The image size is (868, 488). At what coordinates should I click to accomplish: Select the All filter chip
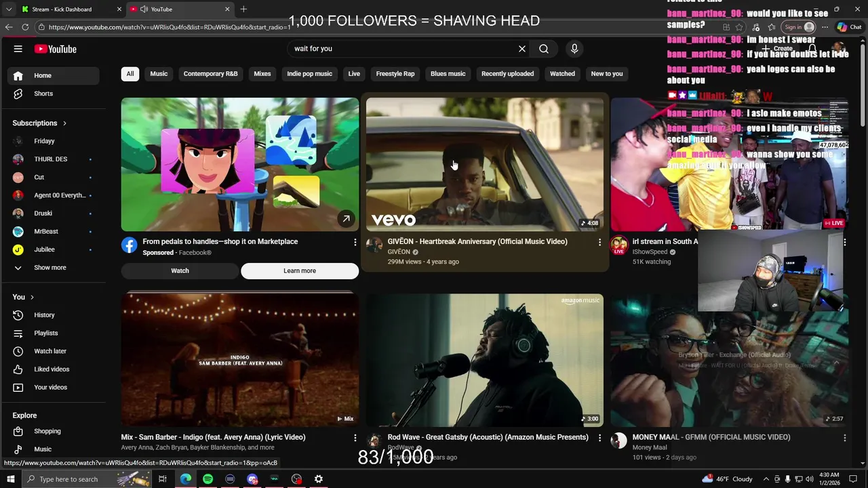(130, 74)
